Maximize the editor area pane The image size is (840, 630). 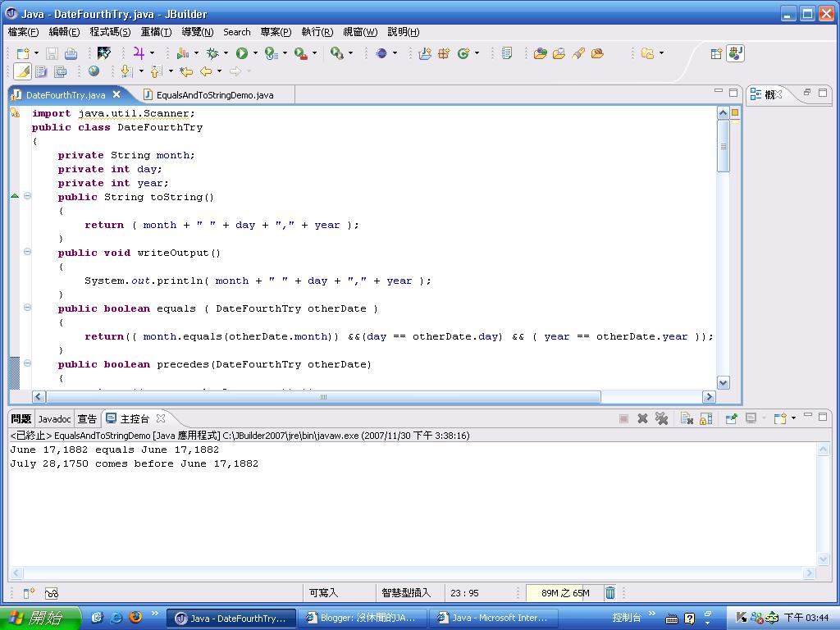pyautogui.click(x=733, y=92)
